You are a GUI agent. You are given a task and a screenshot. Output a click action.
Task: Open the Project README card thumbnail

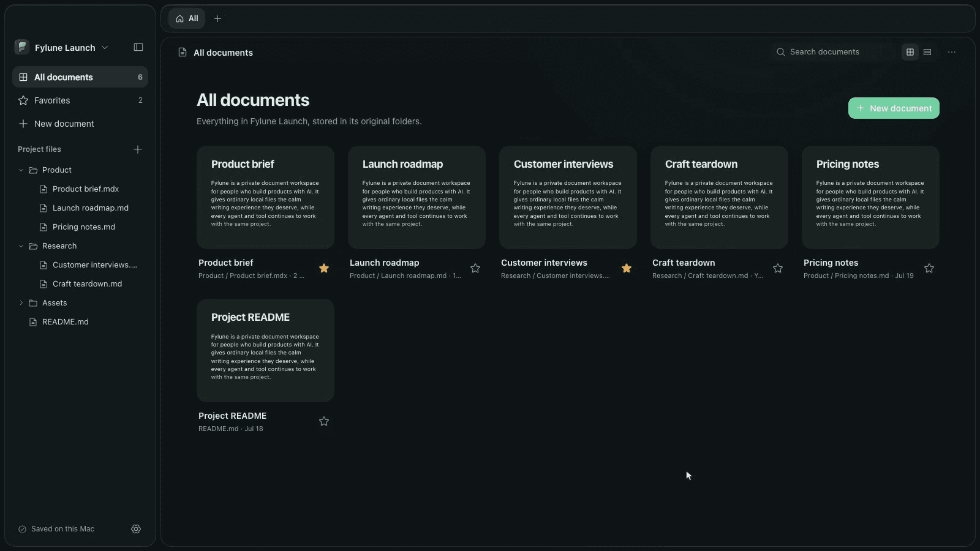click(x=265, y=350)
